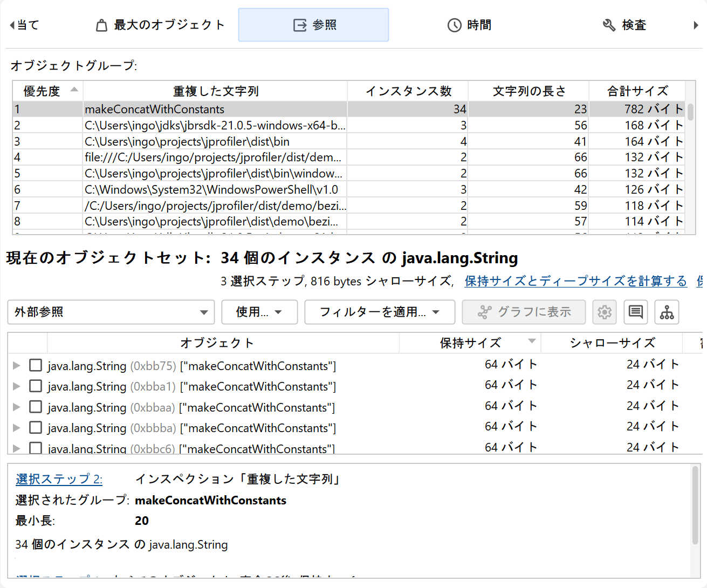The image size is (707, 588).
Task: Click the settings gear icon in the toolbar
Action: pos(604,312)
